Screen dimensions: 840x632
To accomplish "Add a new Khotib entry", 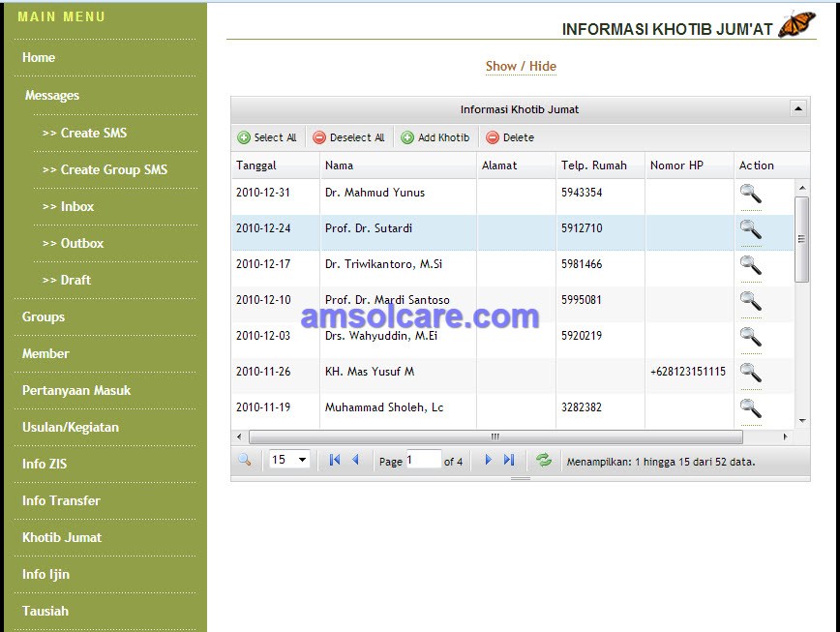I will pyautogui.click(x=435, y=137).
